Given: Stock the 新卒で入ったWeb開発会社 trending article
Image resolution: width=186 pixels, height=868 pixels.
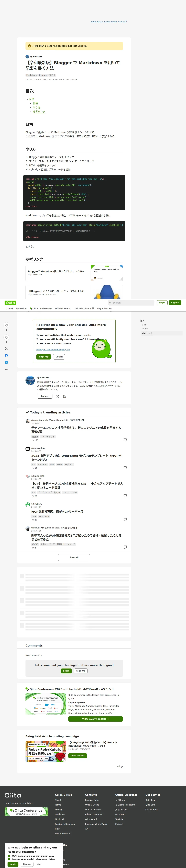Looking at the screenshot, I should point(125,547).
